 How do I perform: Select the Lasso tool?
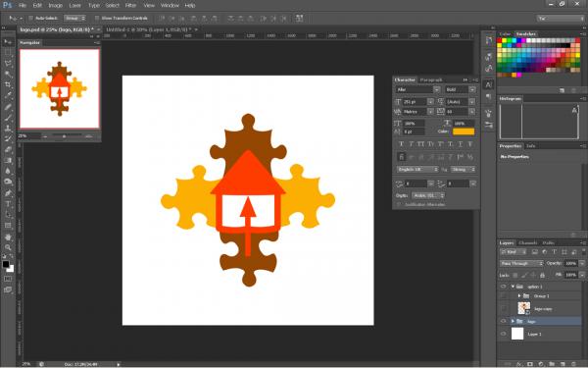pos(8,64)
